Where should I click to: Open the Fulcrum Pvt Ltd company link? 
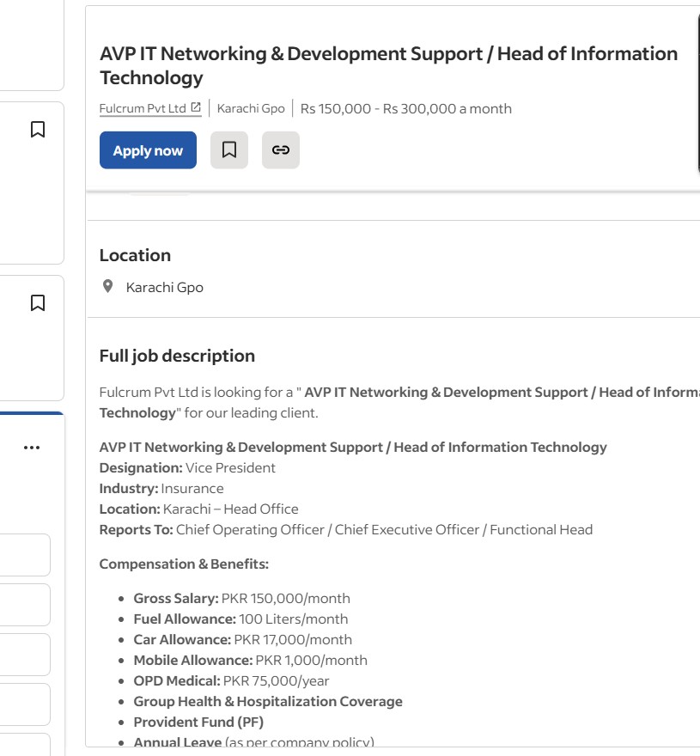click(x=143, y=108)
